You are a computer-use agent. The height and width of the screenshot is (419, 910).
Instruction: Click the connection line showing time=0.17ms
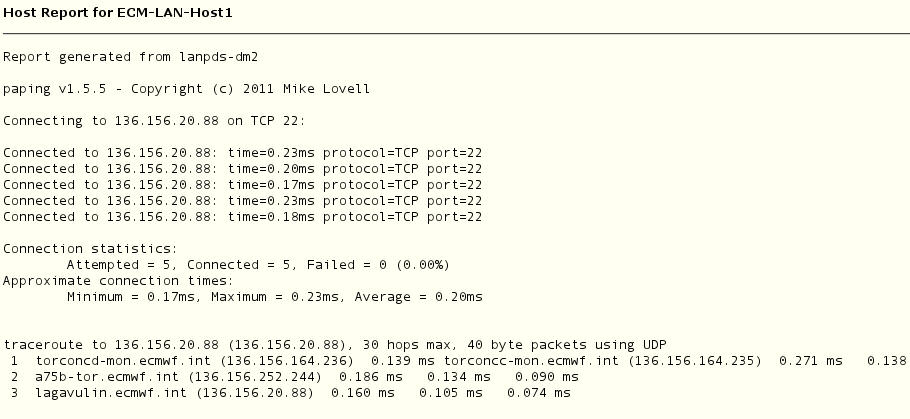pyautogui.click(x=243, y=185)
